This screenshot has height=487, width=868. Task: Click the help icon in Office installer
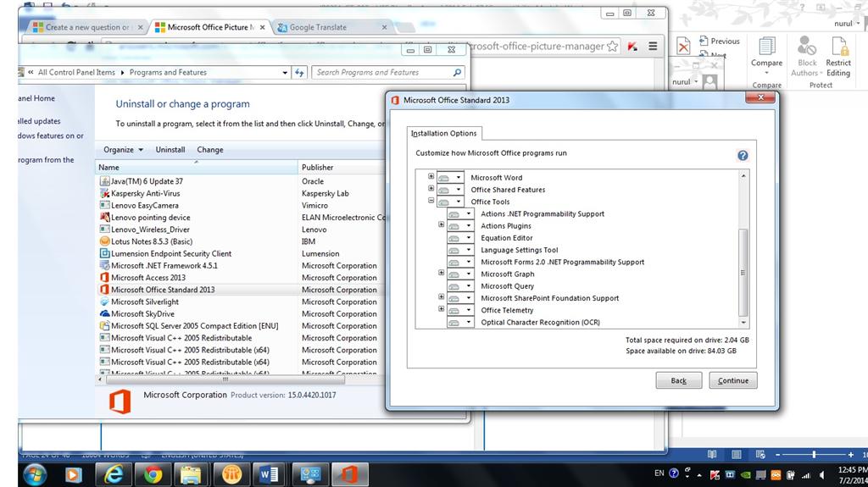743,156
